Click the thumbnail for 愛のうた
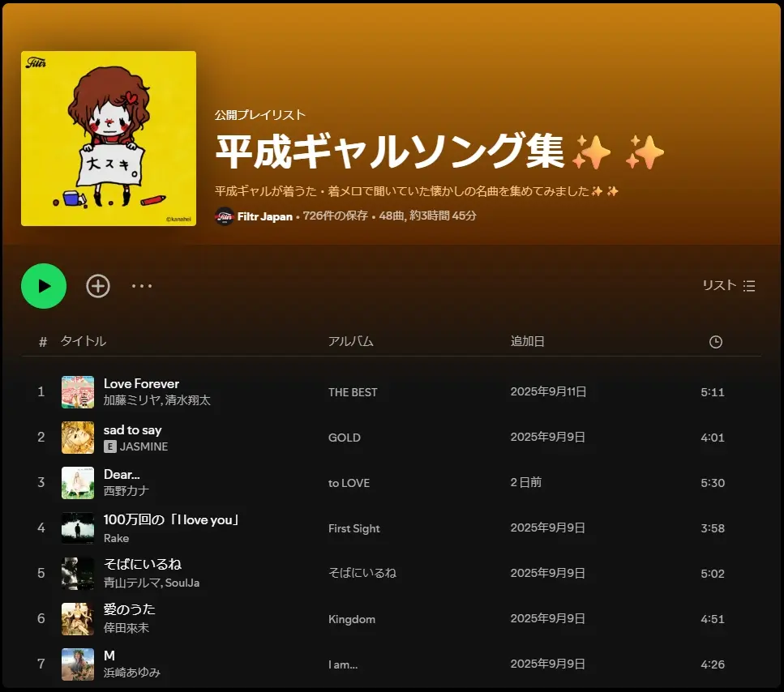784x692 pixels. pos(78,618)
